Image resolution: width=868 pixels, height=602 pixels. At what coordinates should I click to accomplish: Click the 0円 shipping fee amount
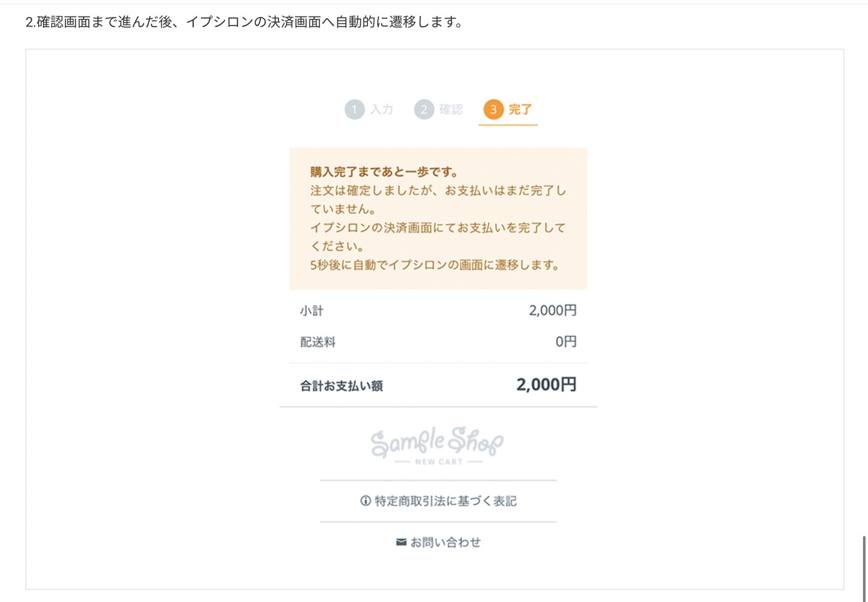[566, 342]
